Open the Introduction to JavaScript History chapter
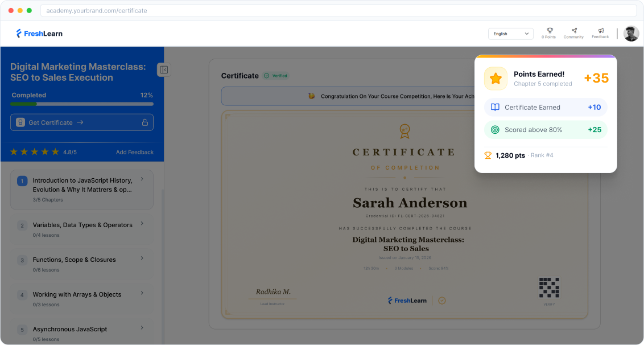 (x=81, y=190)
